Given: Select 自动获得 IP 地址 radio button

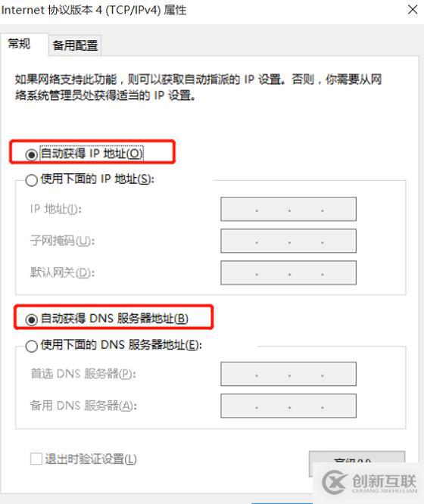Looking at the screenshot, I should [31, 154].
